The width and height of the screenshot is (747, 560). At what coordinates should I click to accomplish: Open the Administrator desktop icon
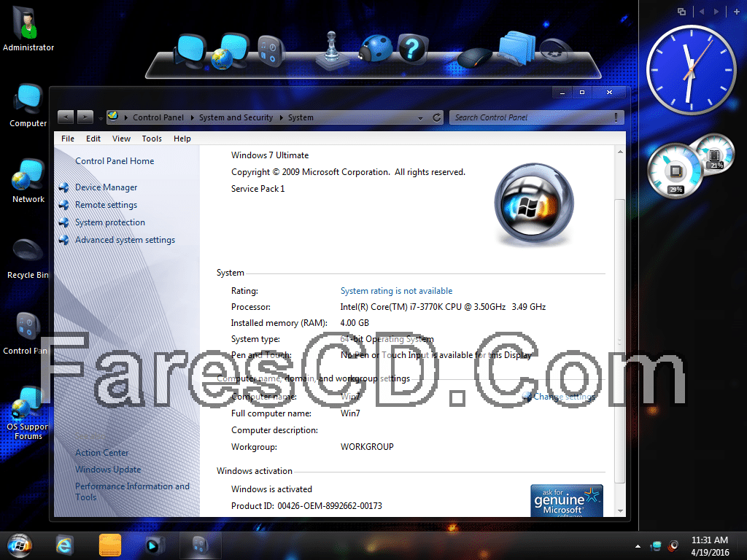(x=28, y=28)
